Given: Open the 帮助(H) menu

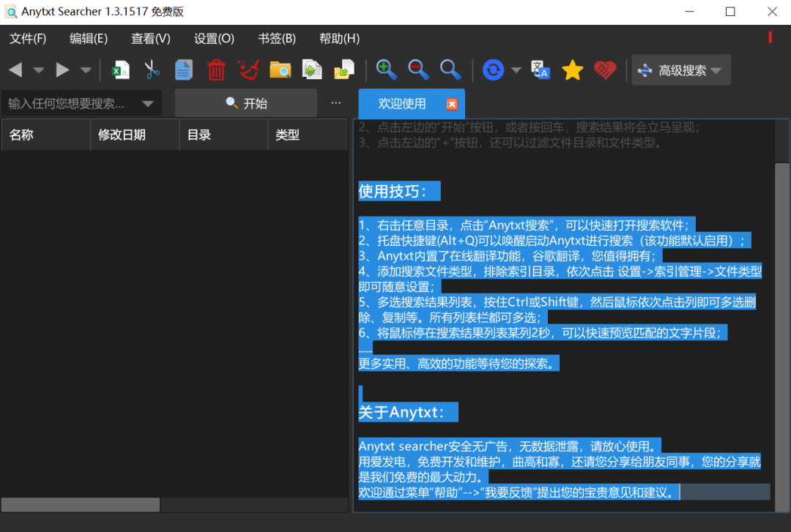Looking at the screenshot, I should pyautogui.click(x=340, y=38).
